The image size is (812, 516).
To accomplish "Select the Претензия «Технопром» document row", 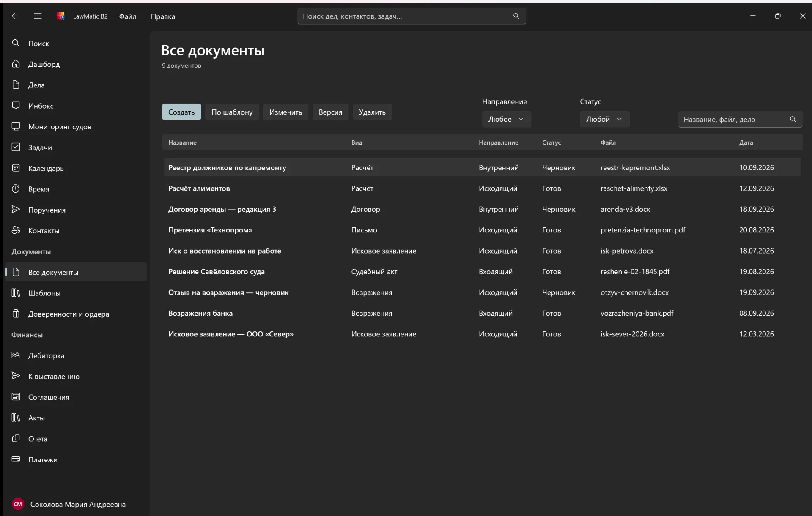I will tap(482, 230).
